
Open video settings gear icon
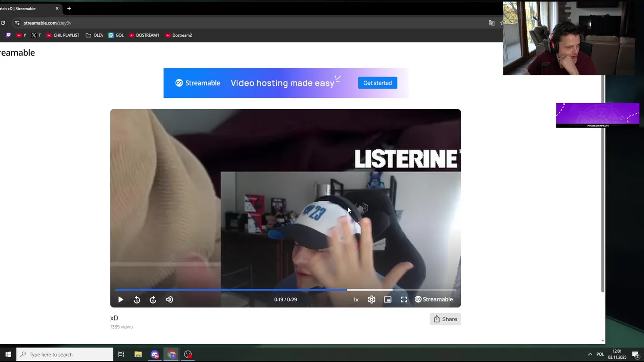pos(371,299)
